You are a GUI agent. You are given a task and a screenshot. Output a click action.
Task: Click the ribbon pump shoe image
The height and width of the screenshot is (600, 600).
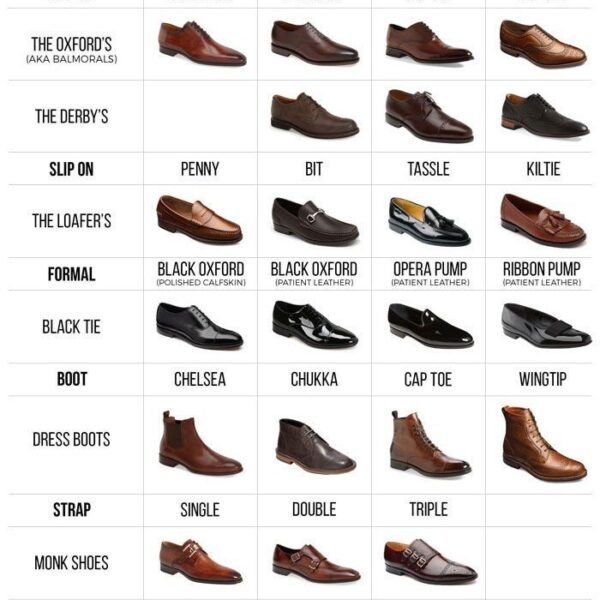pyautogui.click(x=546, y=325)
